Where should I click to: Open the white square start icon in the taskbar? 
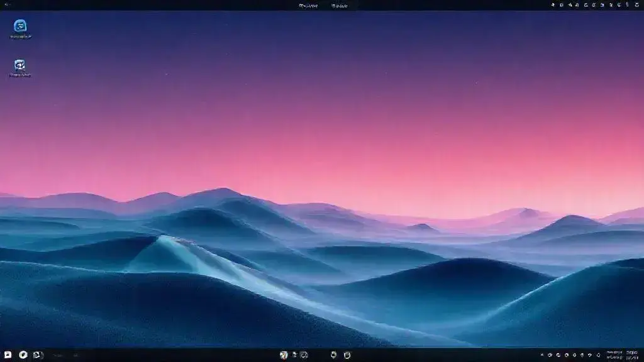pyautogui.click(x=8, y=354)
